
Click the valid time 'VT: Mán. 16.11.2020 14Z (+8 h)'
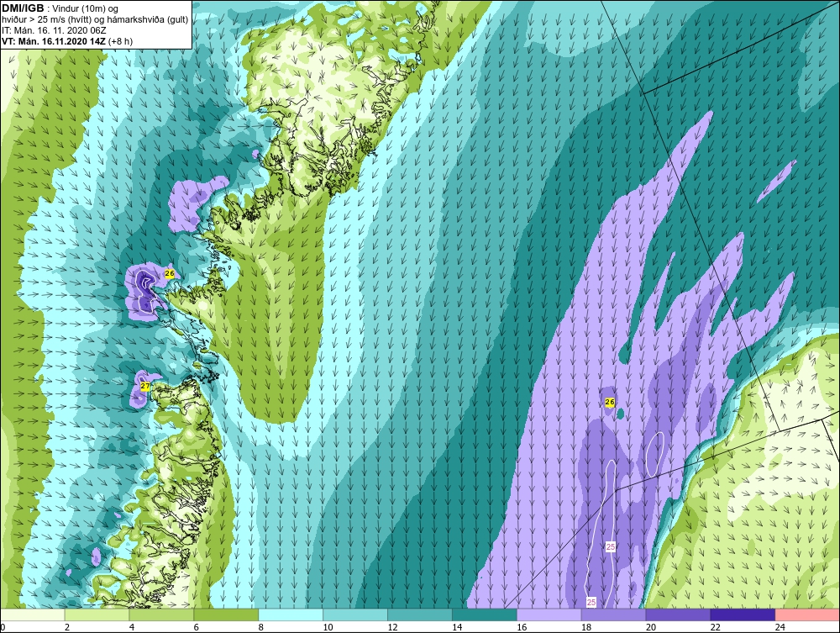tap(67, 40)
